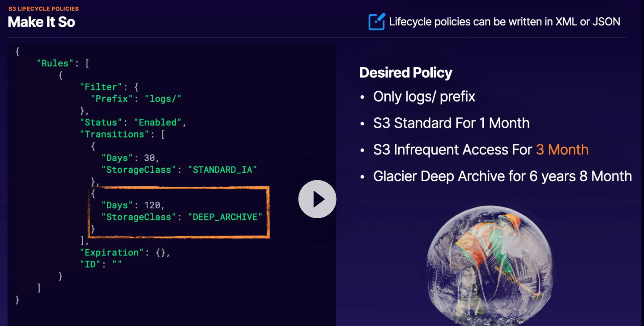Play the video with the center play button

pyautogui.click(x=317, y=199)
